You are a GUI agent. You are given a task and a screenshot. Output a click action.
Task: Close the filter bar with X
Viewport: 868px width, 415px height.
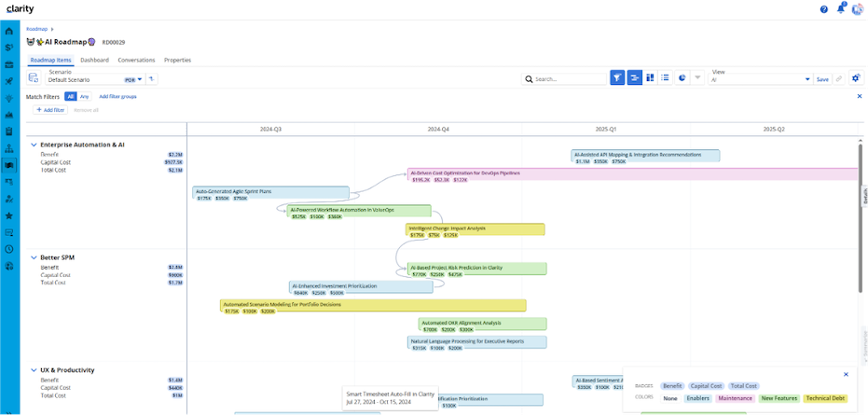[x=860, y=96]
